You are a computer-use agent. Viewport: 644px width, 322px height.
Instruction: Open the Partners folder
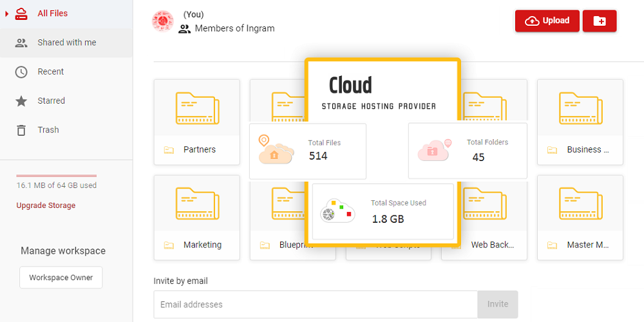coord(196,122)
